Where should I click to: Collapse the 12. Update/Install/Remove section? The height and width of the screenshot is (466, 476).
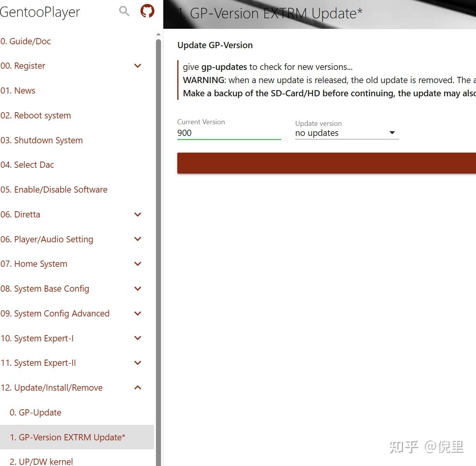click(x=138, y=388)
